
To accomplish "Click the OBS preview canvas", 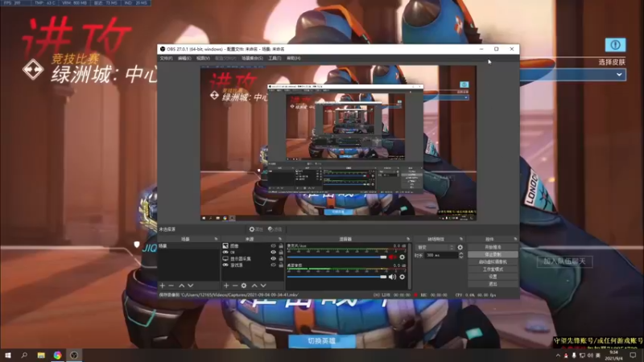I will click(x=338, y=143).
